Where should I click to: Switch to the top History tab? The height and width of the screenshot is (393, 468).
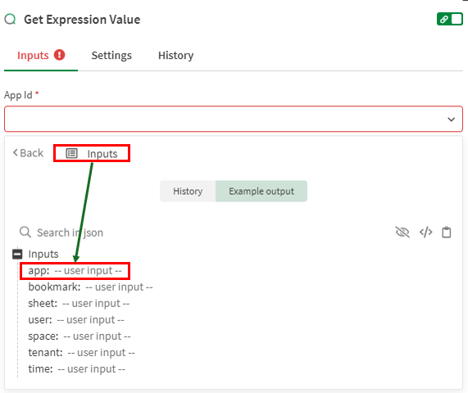pyautogui.click(x=176, y=55)
